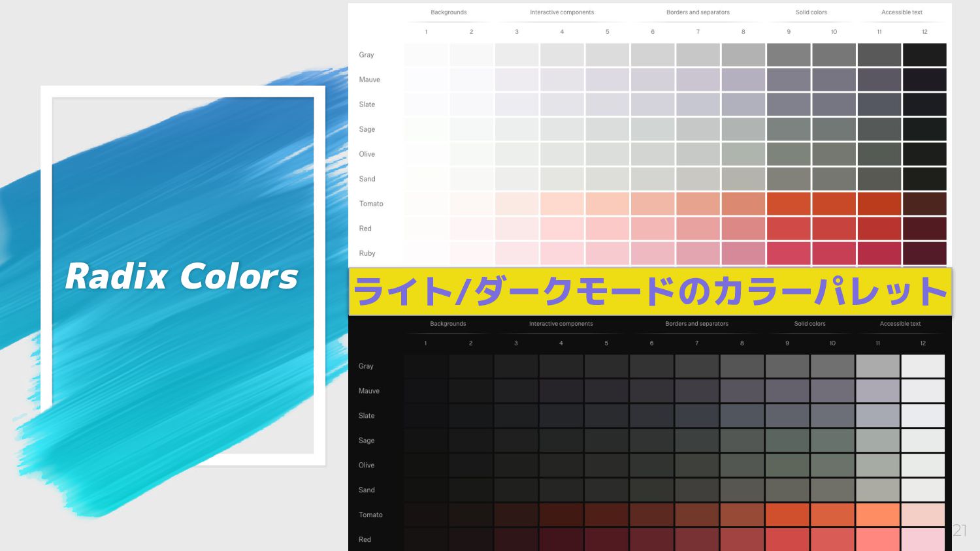This screenshot has height=551, width=980.
Task: Click the Mauve row label in dark palette
Action: [368, 391]
